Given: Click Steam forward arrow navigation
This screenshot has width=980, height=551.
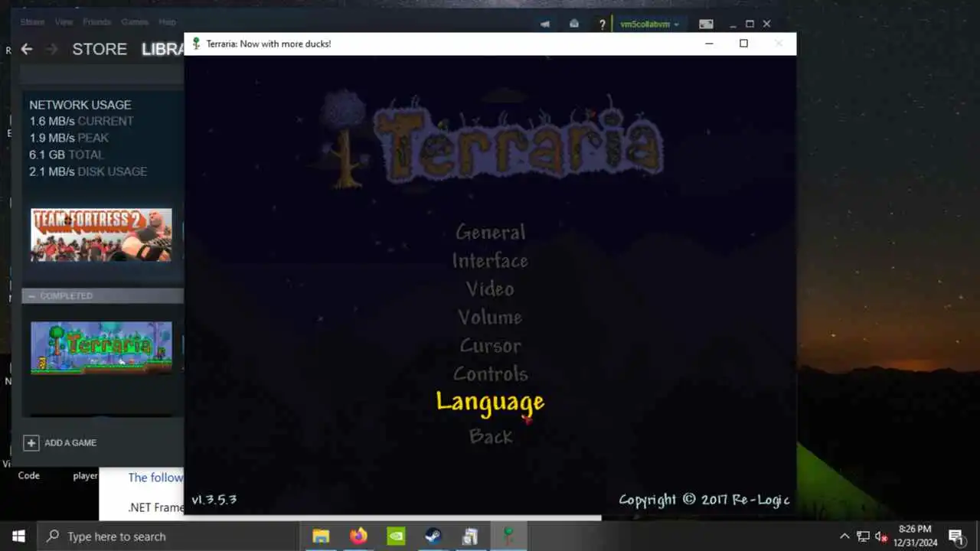Looking at the screenshot, I should coord(51,49).
